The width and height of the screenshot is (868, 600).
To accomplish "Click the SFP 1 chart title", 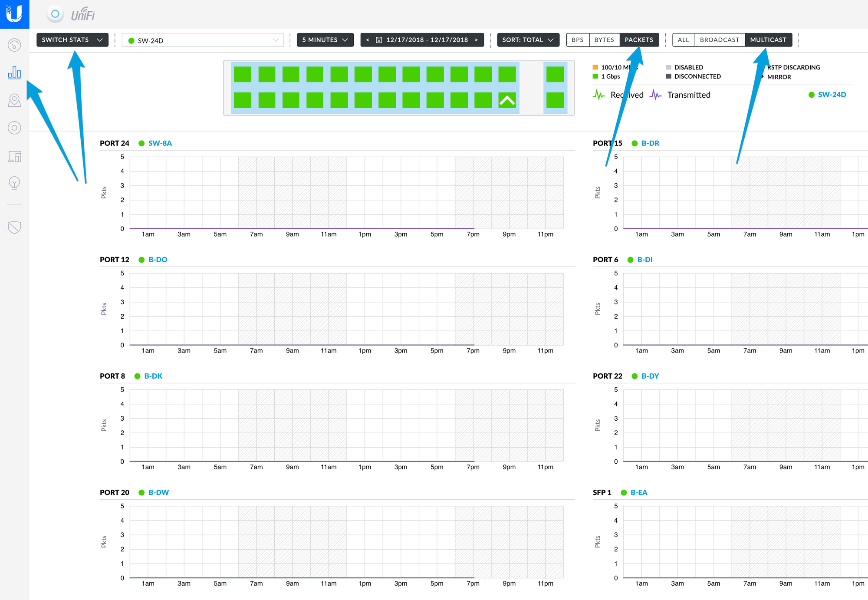I will (602, 492).
